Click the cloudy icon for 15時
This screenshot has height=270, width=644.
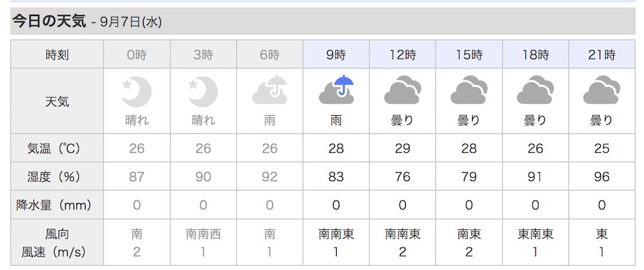[469, 90]
